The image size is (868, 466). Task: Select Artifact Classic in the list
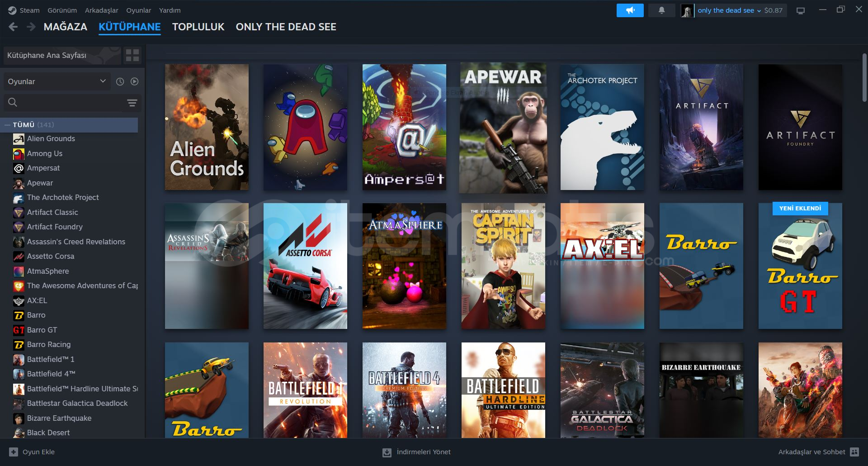click(x=52, y=212)
